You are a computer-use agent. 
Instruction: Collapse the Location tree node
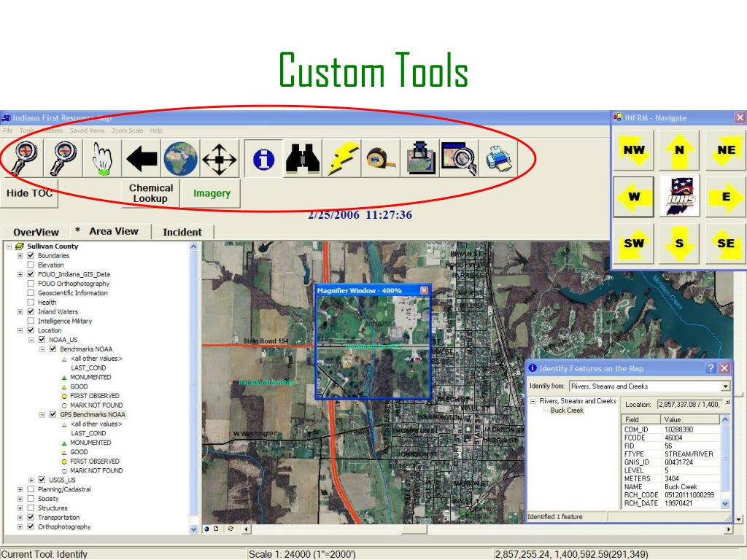[x=20, y=330]
